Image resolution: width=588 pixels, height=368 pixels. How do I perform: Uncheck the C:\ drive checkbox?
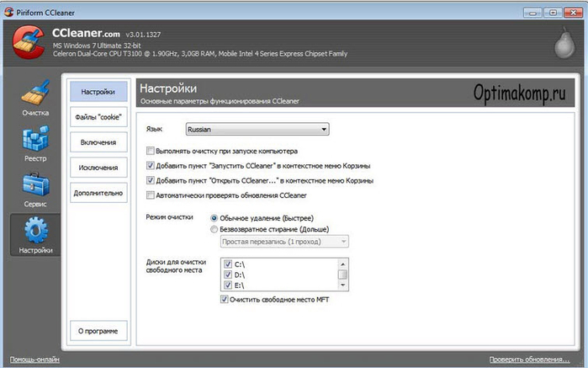[228, 264]
